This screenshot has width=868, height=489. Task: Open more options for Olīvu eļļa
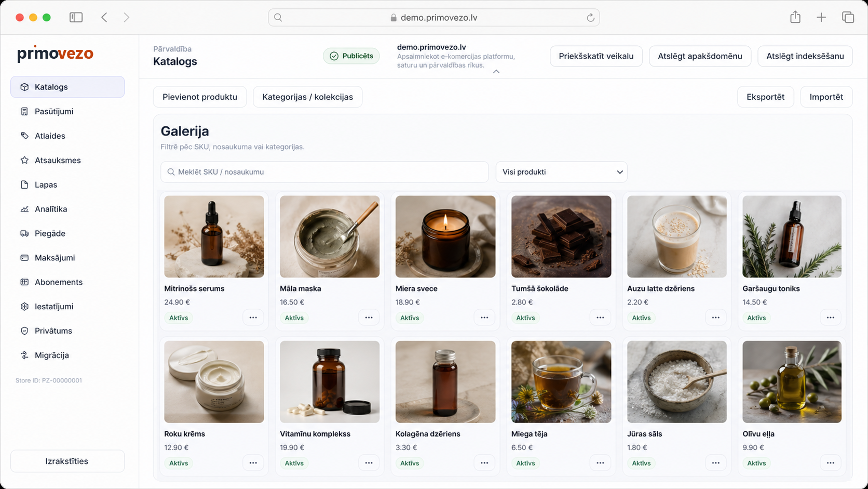(x=831, y=463)
